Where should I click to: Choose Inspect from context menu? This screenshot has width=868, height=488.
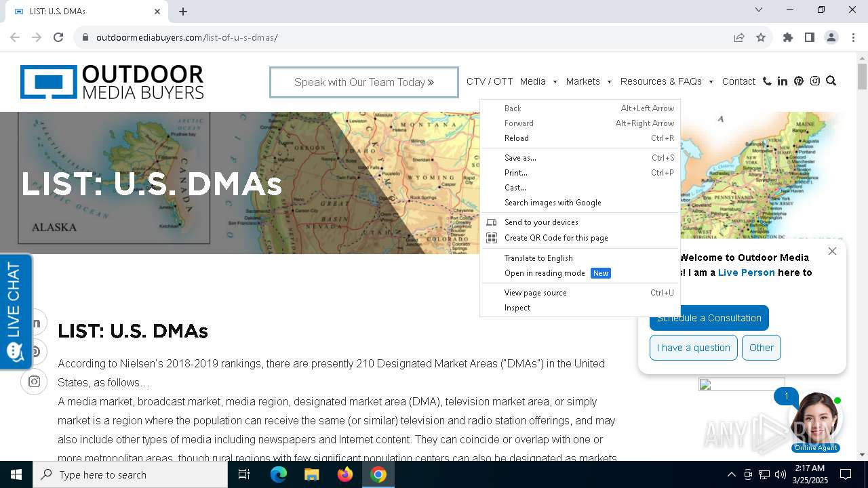pyautogui.click(x=580, y=308)
